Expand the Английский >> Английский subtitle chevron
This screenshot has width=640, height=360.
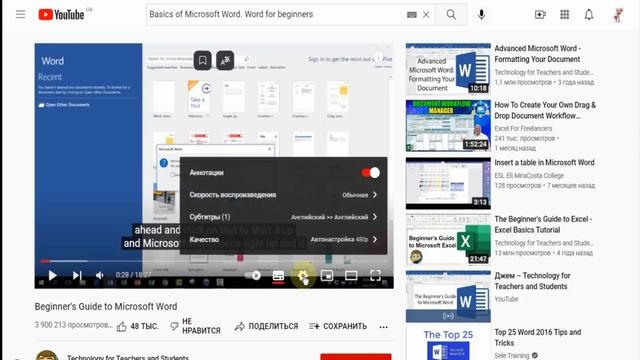[375, 217]
